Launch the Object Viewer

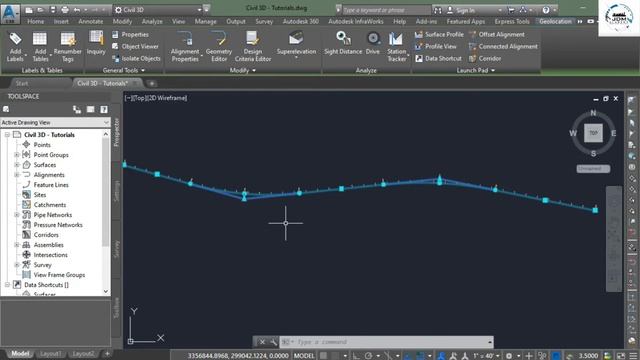click(135, 47)
